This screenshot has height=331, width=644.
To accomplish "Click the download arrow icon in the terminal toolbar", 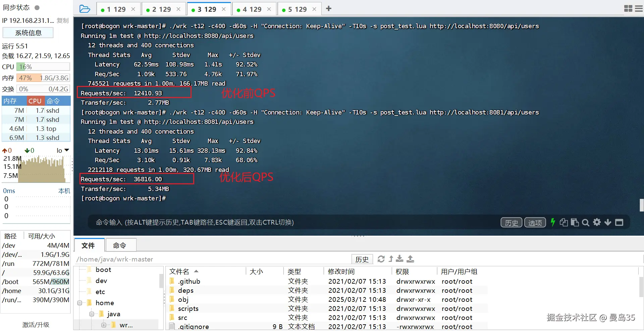I will (608, 222).
